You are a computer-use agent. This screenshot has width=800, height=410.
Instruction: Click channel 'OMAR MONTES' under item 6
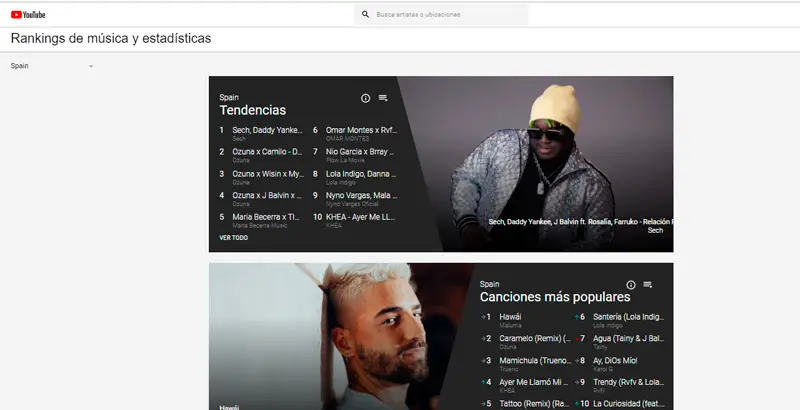[347, 139]
